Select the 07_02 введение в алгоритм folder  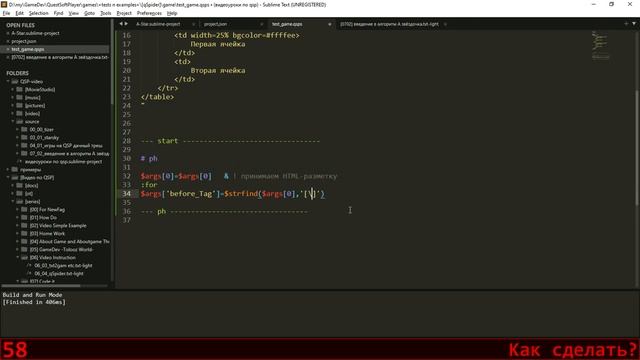click(x=69, y=153)
